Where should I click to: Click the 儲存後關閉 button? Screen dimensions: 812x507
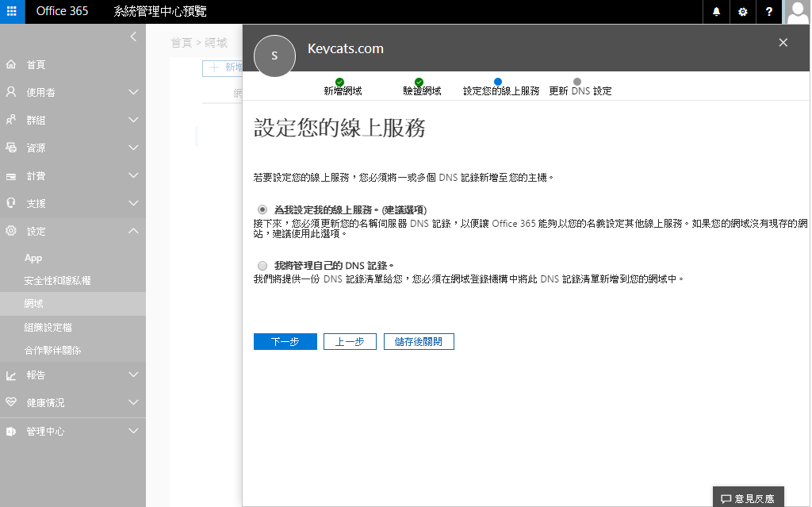(419, 342)
